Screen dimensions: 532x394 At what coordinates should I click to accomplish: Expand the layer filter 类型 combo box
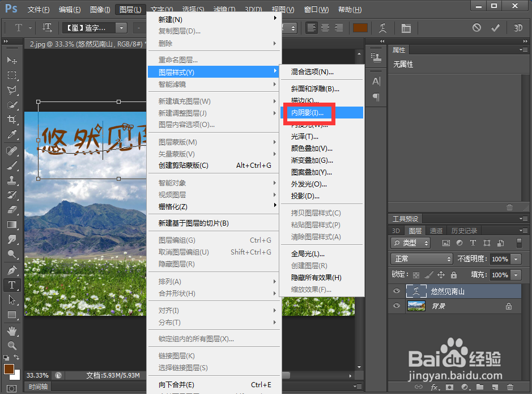point(410,243)
